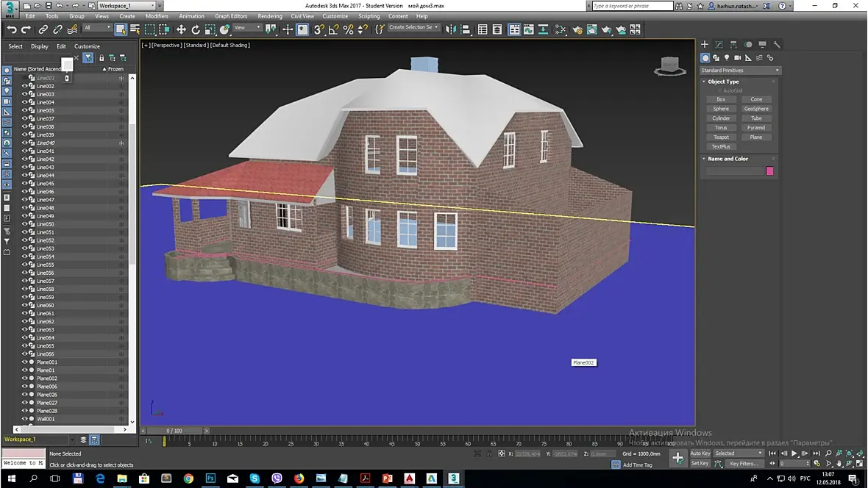Open the Modifiers menu

click(157, 16)
